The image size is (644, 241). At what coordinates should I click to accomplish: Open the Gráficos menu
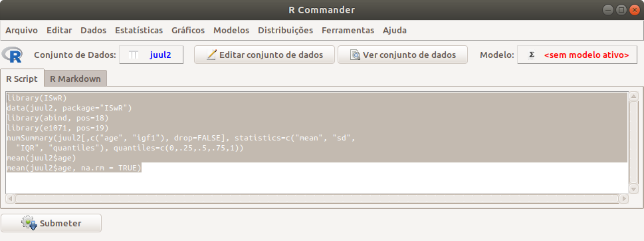tap(188, 31)
